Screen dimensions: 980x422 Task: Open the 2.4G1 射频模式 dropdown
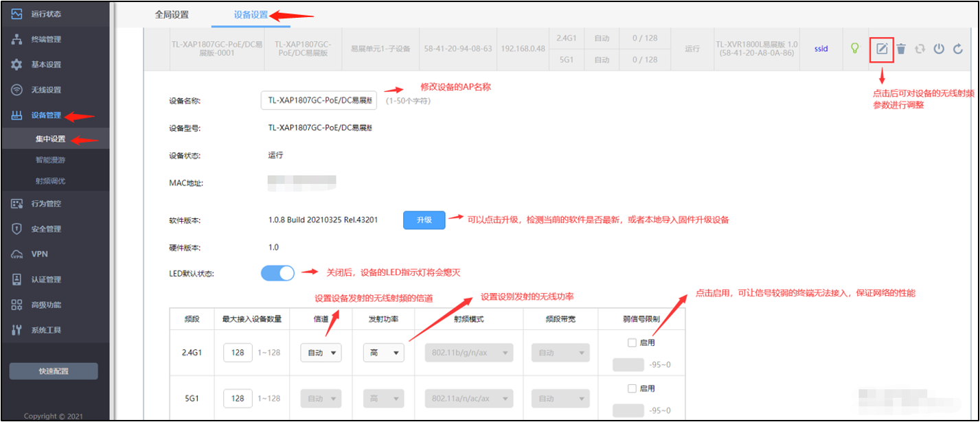point(469,353)
